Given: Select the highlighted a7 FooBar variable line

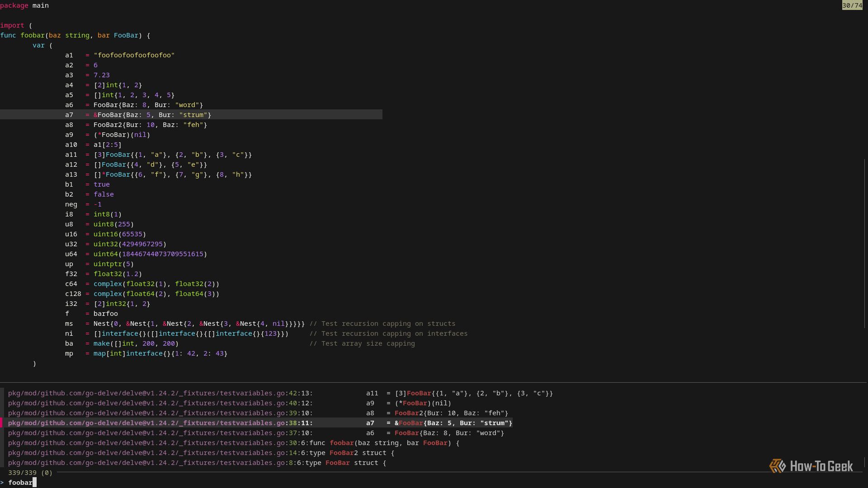Looking at the screenshot, I should pyautogui.click(x=149, y=115).
